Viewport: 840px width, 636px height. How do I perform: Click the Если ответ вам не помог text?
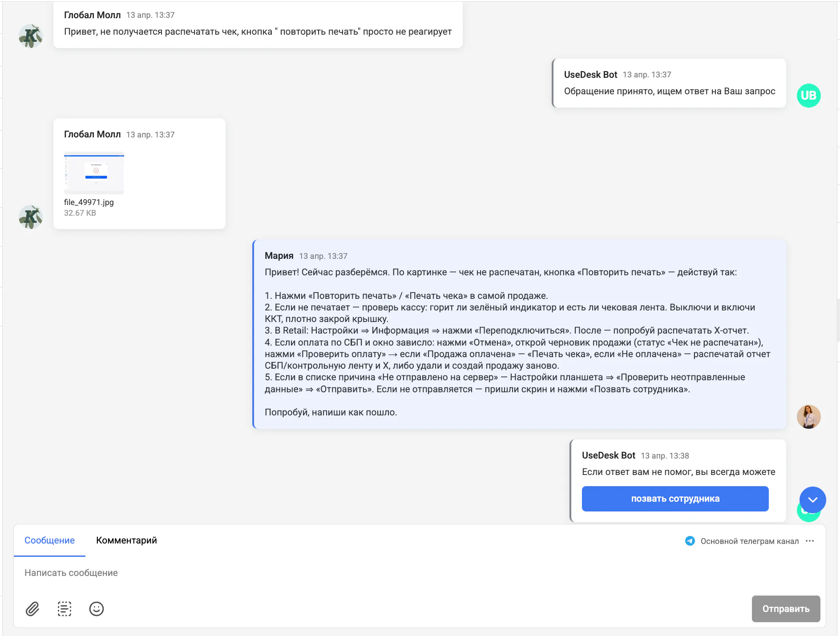[678, 472]
